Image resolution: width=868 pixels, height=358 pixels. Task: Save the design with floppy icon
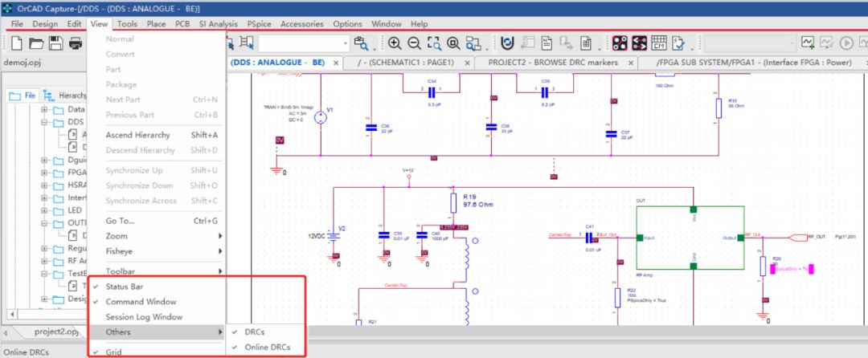pos(56,43)
